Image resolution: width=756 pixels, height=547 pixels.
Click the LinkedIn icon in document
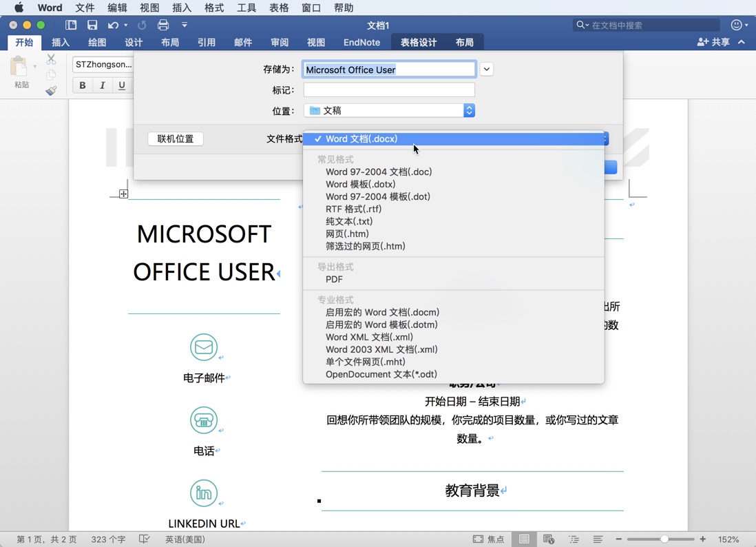click(x=204, y=493)
